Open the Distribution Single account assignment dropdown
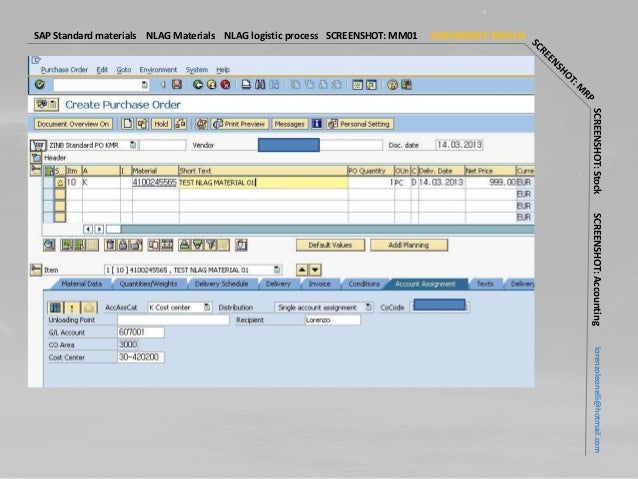This screenshot has height=479, width=638. 369,307
